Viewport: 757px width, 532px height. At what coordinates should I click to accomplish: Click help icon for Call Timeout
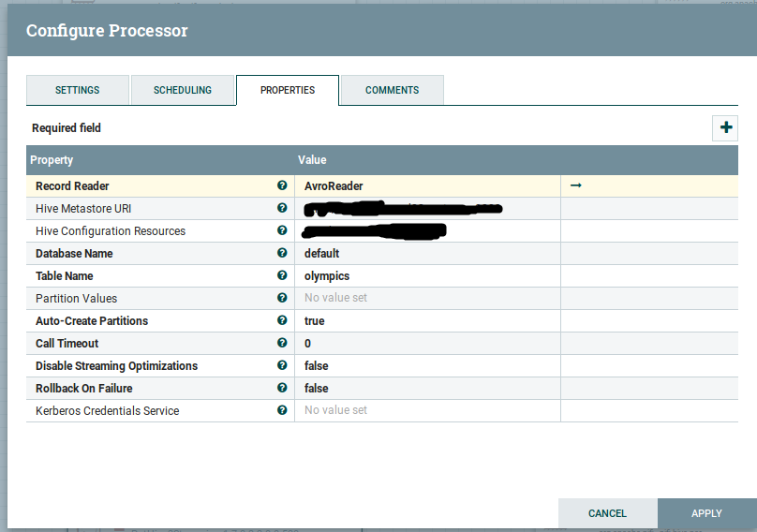282,342
